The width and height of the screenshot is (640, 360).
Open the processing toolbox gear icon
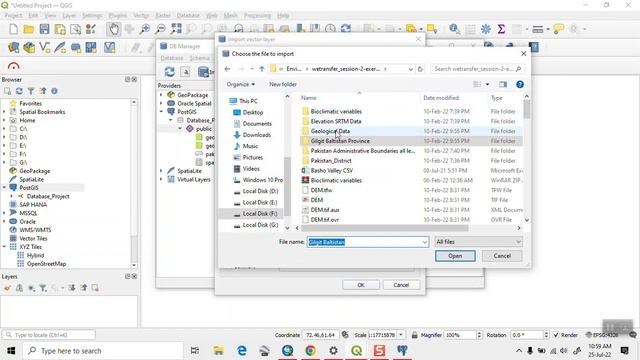coord(486,29)
